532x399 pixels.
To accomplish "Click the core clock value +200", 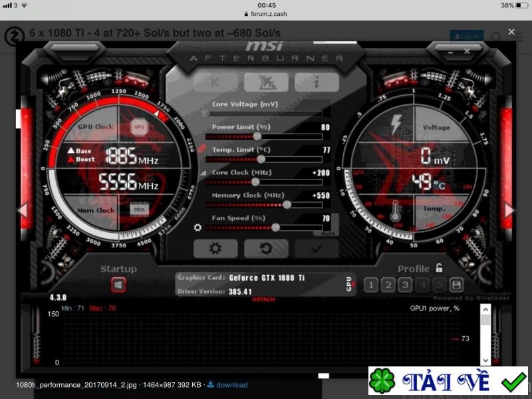I will click(x=321, y=173).
